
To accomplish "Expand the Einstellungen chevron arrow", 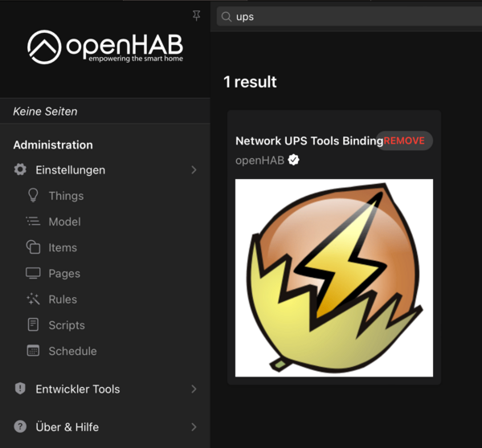I will 194,169.
